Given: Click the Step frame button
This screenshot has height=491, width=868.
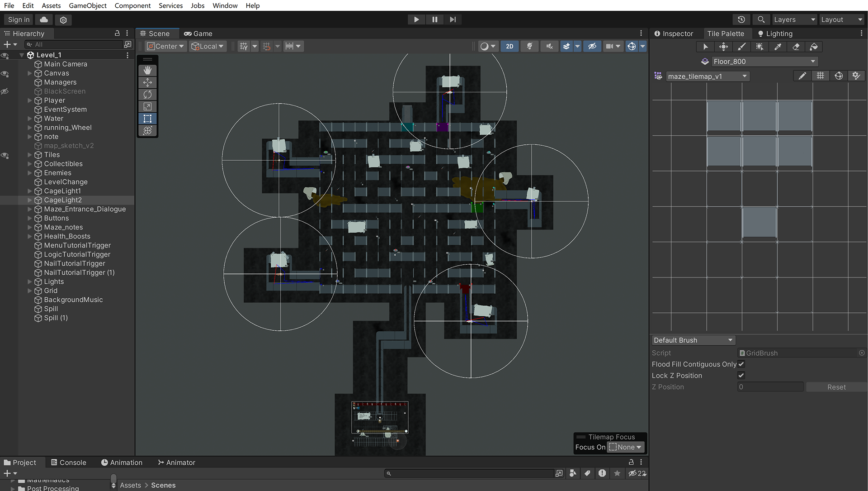Looking at the screenshot, I should (453, 19).
